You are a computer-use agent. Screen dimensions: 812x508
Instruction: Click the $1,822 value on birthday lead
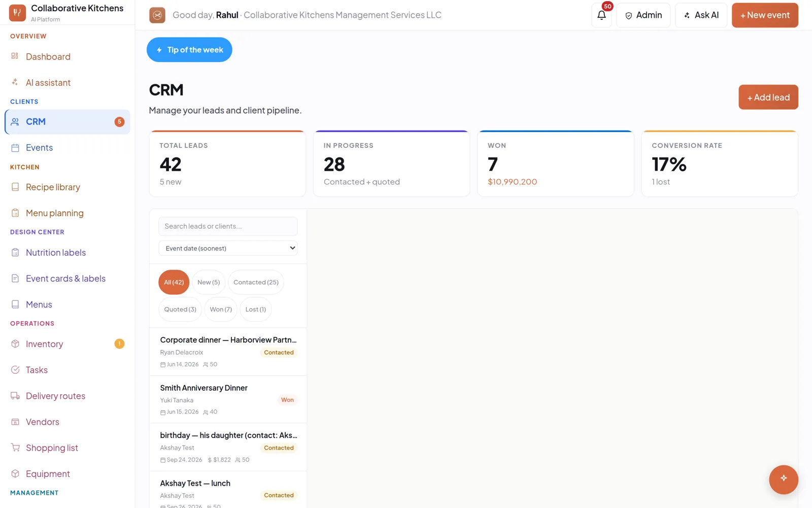(x=219, y=460)
